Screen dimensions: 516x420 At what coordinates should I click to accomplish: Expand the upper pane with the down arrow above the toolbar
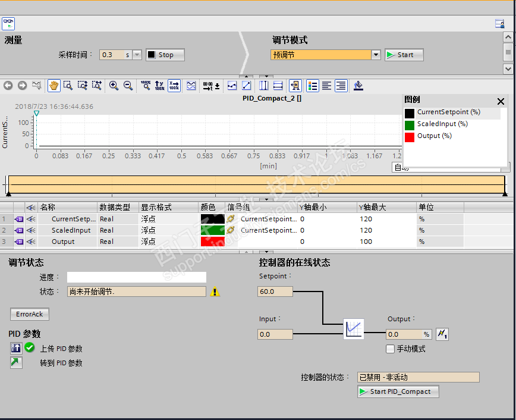266,76
